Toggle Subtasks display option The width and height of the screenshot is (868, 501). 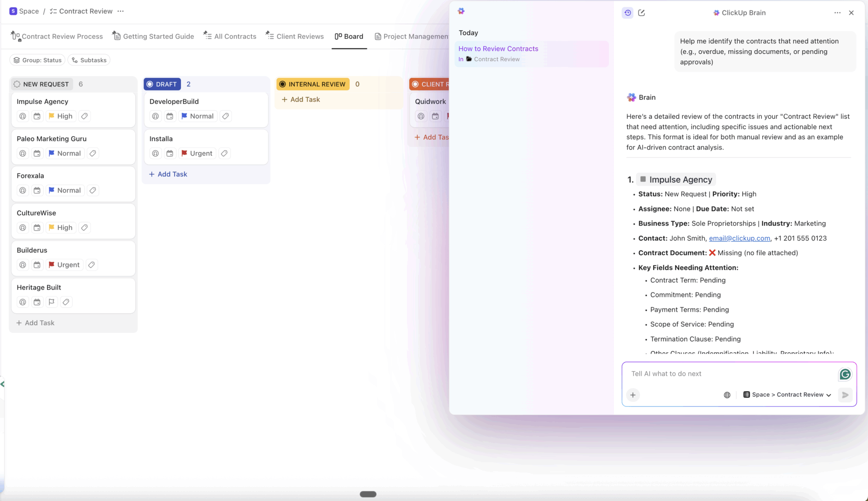tap(89, 60)
